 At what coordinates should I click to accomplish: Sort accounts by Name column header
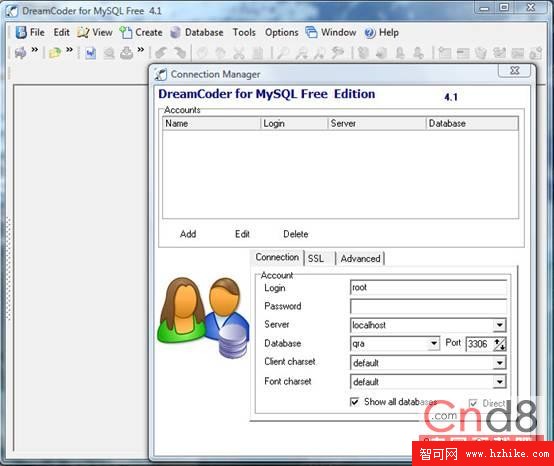coord(211,124)
